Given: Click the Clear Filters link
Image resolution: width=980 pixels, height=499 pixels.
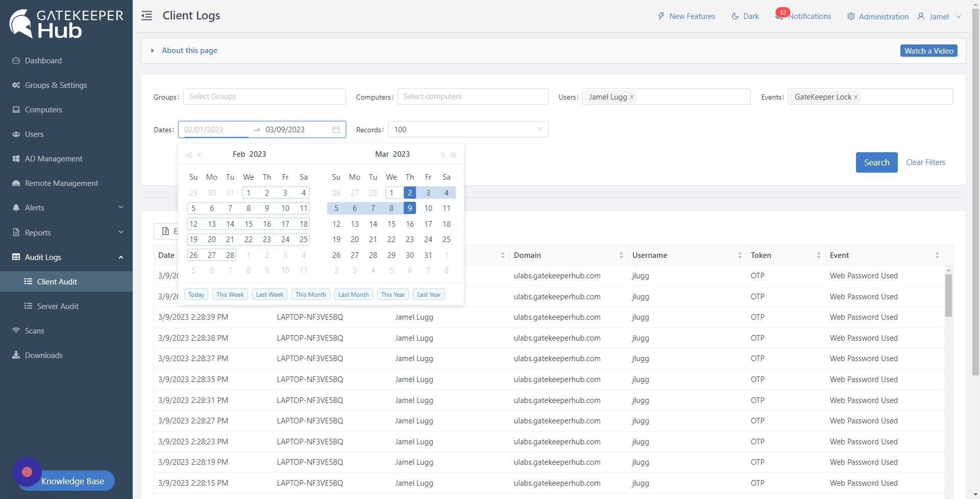Looking at the screenshot, I should pyautogui.click(x=925, y=162).
